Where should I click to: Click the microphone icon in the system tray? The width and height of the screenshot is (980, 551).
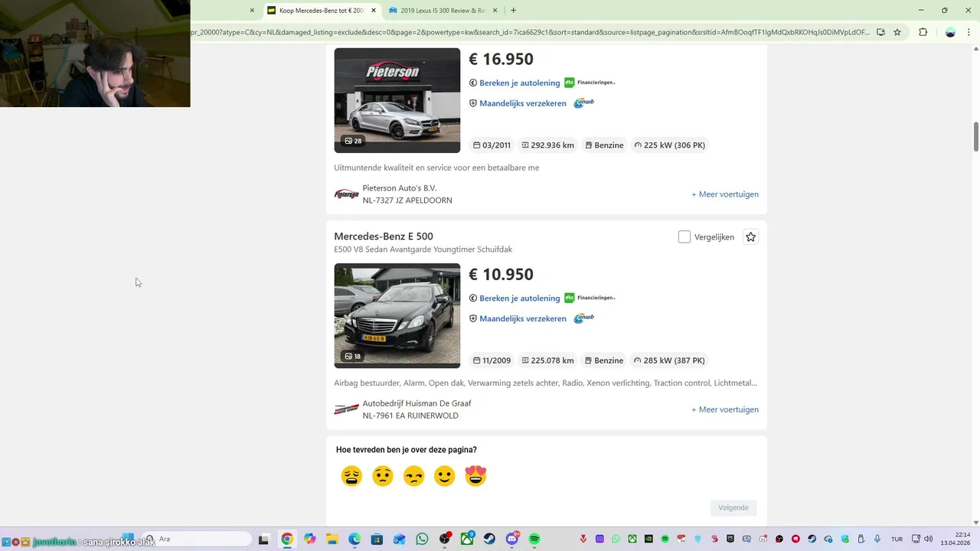(877, 540)
